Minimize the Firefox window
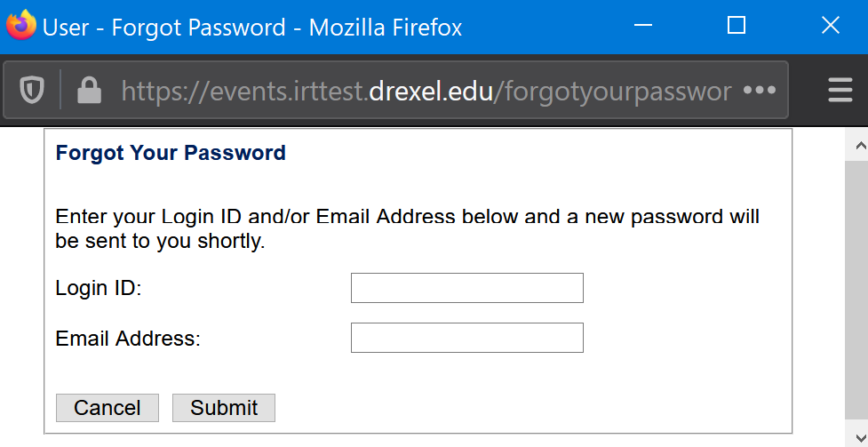The width and height of the screenshot is (868, 447). pyautogui.click(x=643, y=25)
